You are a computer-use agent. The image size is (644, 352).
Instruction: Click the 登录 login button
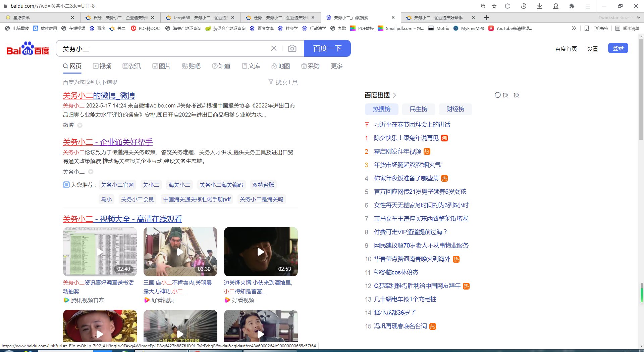(x=618, y=48)
